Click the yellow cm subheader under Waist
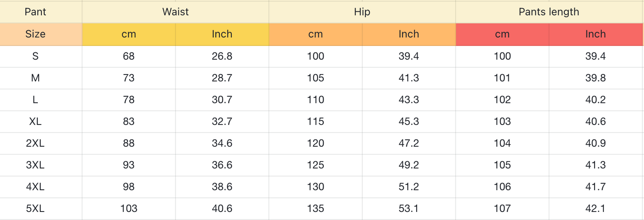 pos(128,34)
